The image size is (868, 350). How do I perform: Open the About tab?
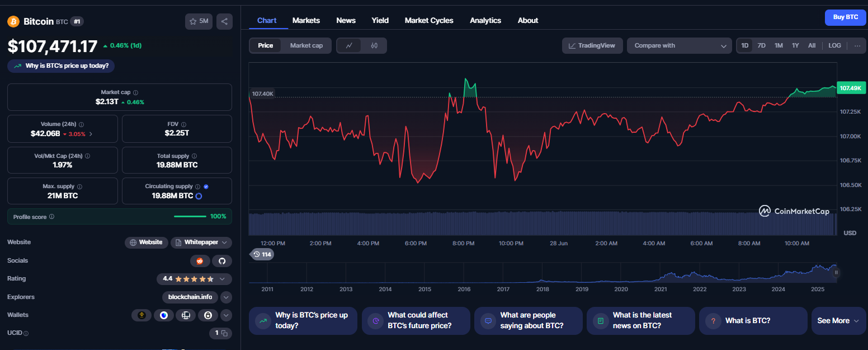[x=528, y=20]
